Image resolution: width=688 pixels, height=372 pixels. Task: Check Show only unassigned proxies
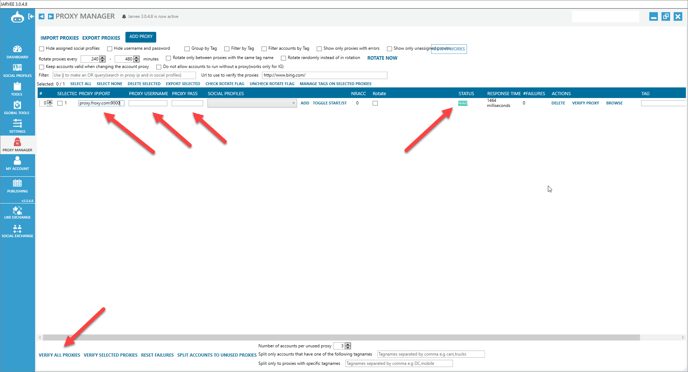pos(389,49)
